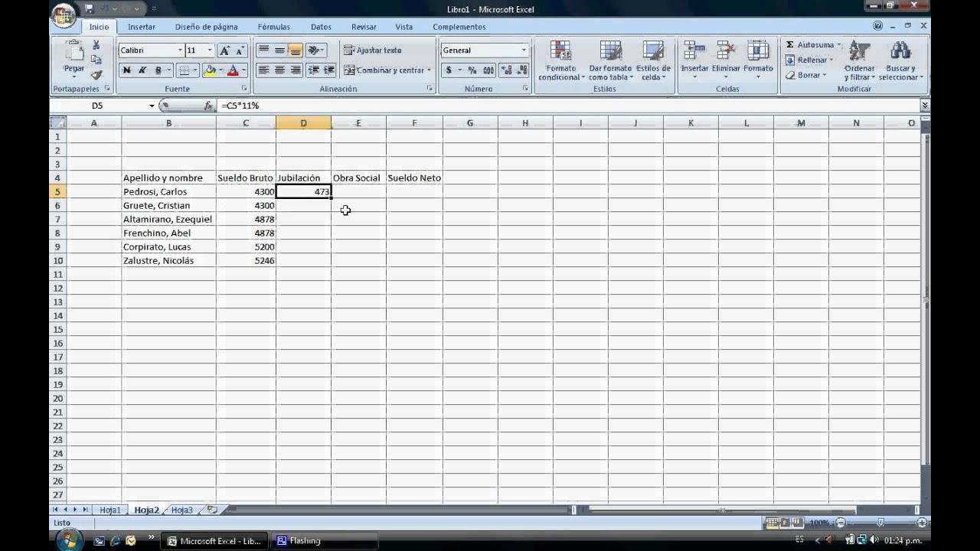
Task: Toggle bottom vertical alignment
Action: click(296, 51)
